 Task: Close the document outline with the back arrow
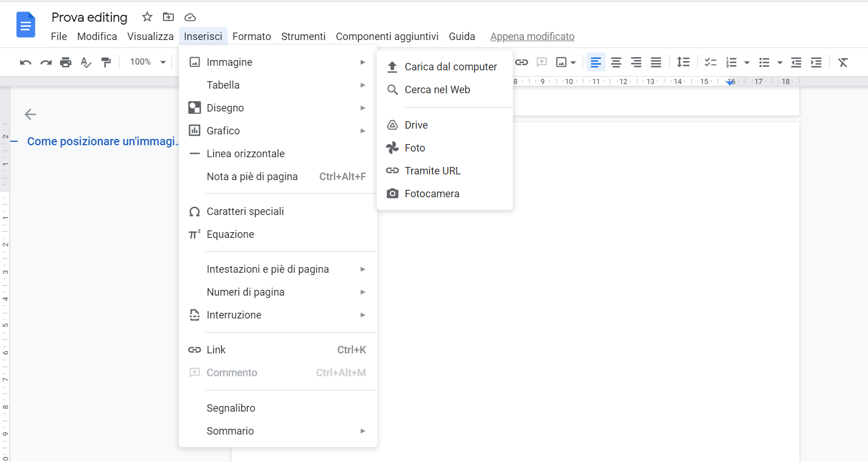(30, 114)
